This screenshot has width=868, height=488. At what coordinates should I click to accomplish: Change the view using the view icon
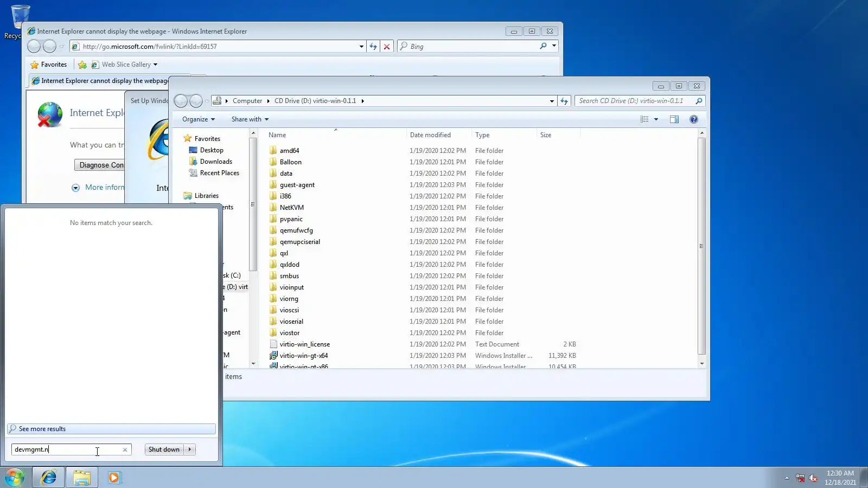pyautogui.click(x=644, y=119)
